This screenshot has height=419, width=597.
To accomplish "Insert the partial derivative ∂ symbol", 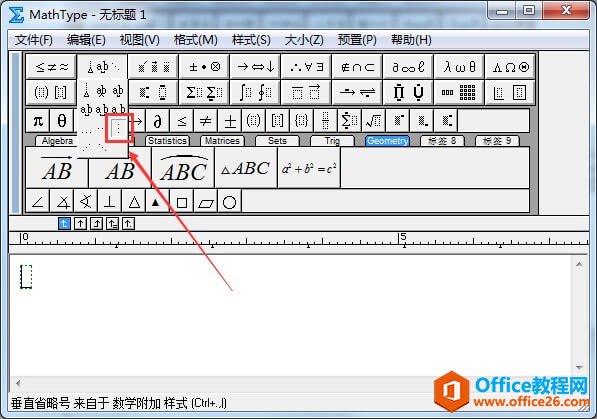I will pyautogui.click(x=158, y=121).
